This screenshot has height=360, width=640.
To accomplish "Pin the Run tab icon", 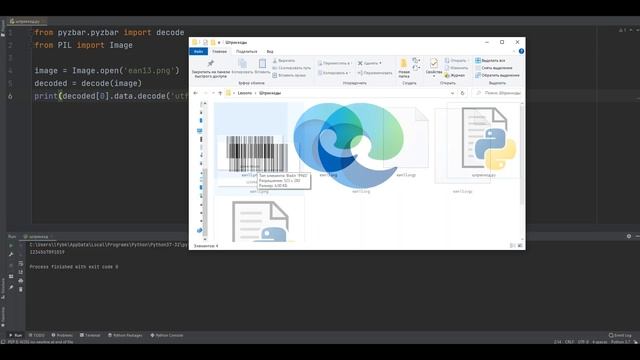I will click(11, 287).
